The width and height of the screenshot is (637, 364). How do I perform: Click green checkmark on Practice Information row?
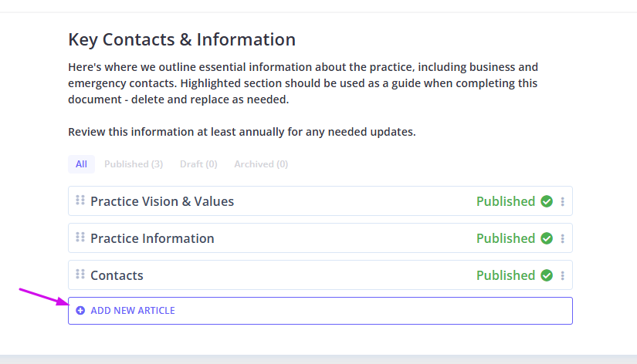point(547,238)
